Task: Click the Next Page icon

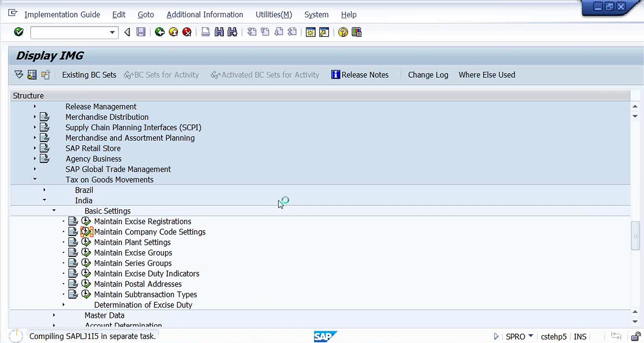Action: pyautogui.click(x=279, y=32)
